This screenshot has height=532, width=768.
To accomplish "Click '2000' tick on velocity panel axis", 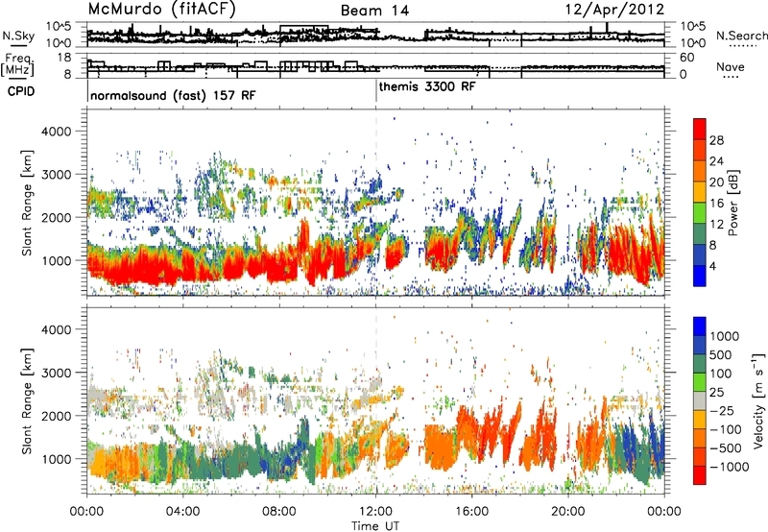I will click(x=56, y=416).
